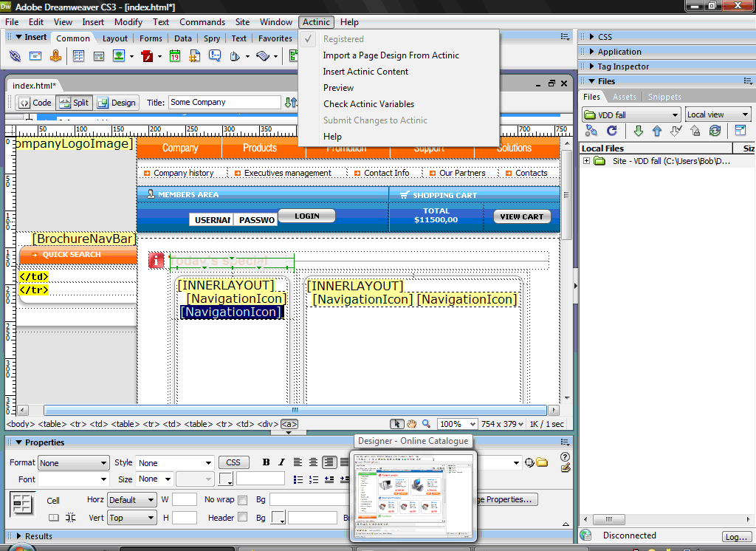Choose Insert Actinic Content menu entry
The width and height of the screenshot is (756, 551).
pyautogui.click(x=365, y=72)
